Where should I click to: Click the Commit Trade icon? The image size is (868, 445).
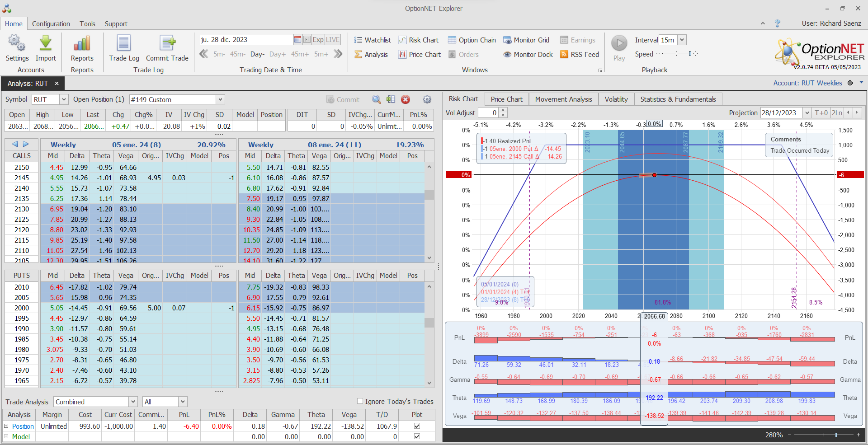[x=167, y=44]
